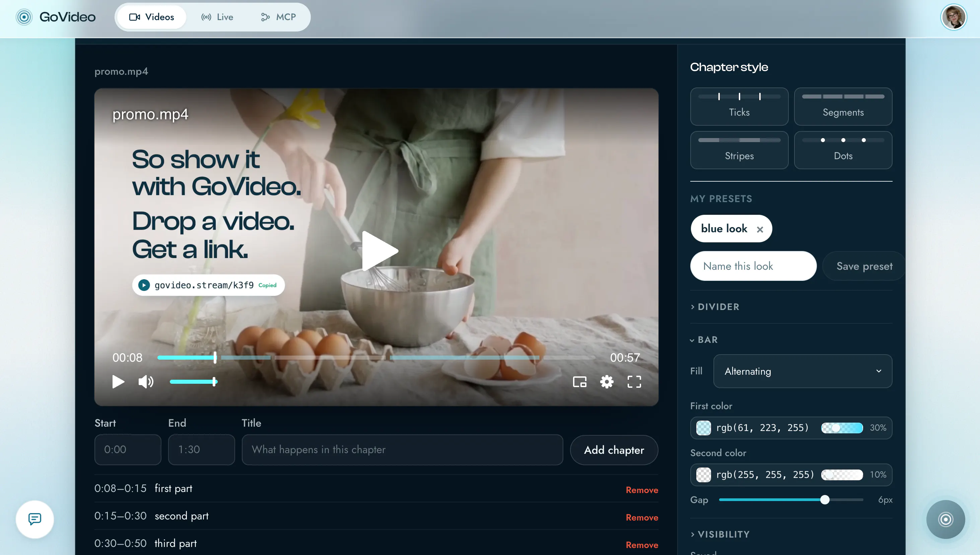Select the Ticks chapter style
Viewport: 980px width, 555px height.
pos(739,106)
